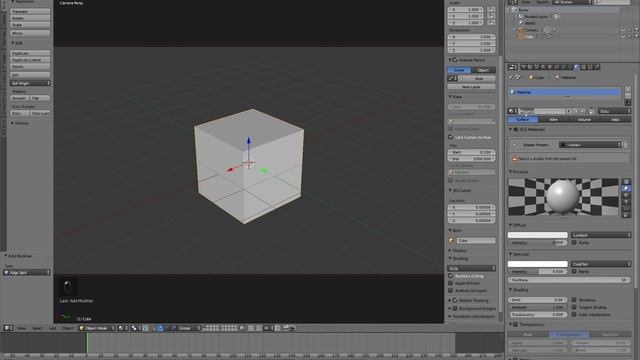Adjust the specular Intensity slider
The height and width of the screenshot is (360, 640).
(x=538, y=271)
